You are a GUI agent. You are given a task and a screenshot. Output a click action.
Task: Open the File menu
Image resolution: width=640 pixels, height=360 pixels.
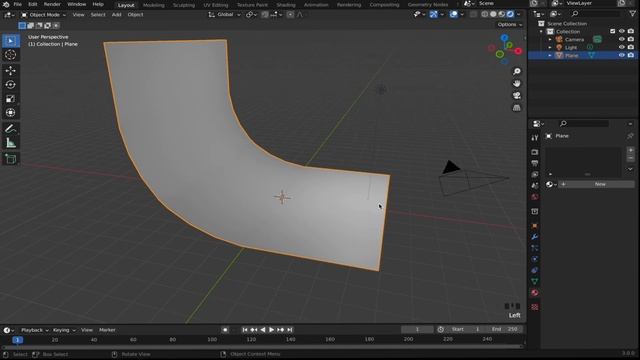coord(18,4)
